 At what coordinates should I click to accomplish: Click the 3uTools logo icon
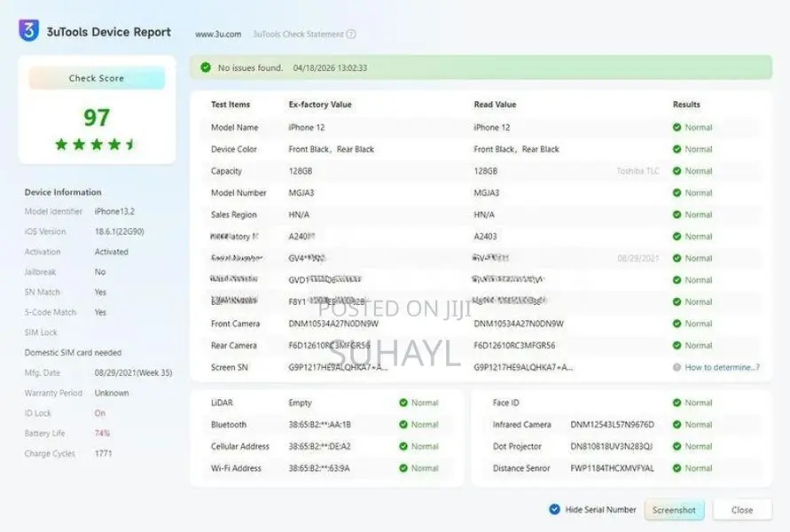pos(28,30)
